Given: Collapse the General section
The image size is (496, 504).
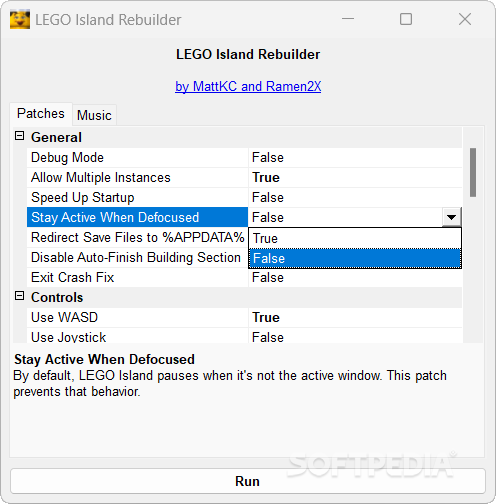Looking at the screenshot, I should coord(20,136).
